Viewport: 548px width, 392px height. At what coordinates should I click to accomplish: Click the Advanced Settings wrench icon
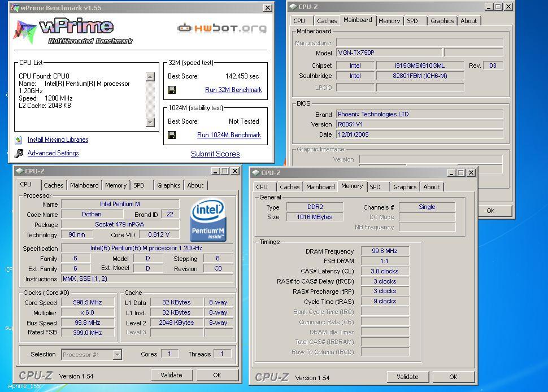point(19,153)
